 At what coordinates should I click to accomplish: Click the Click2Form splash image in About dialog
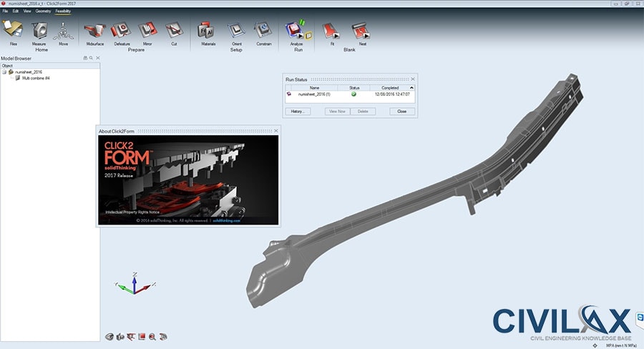(188, 180)
